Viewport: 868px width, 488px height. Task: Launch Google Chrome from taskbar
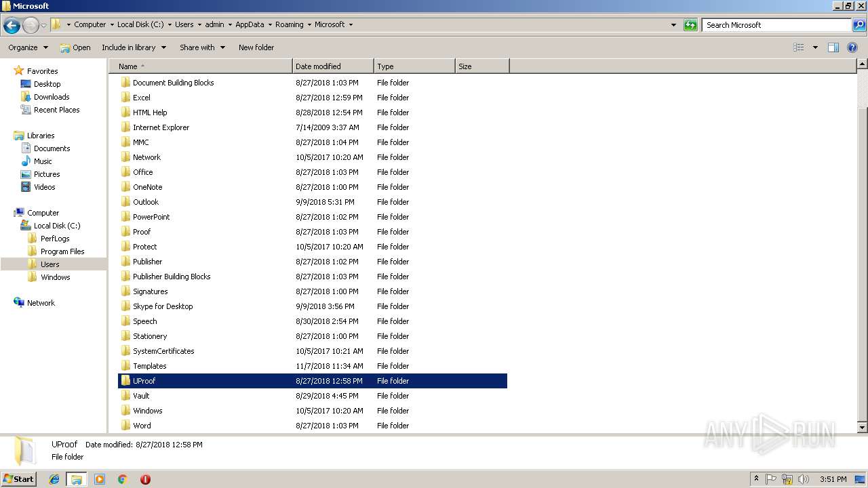tap(122, 479)
